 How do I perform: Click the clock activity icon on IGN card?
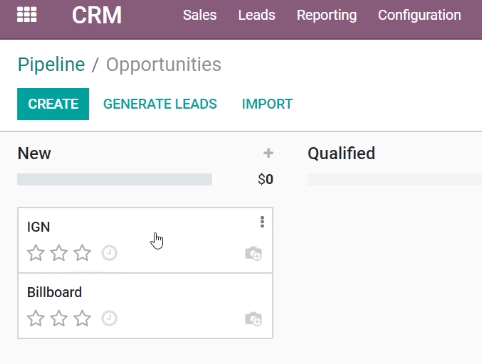point(109,253)
